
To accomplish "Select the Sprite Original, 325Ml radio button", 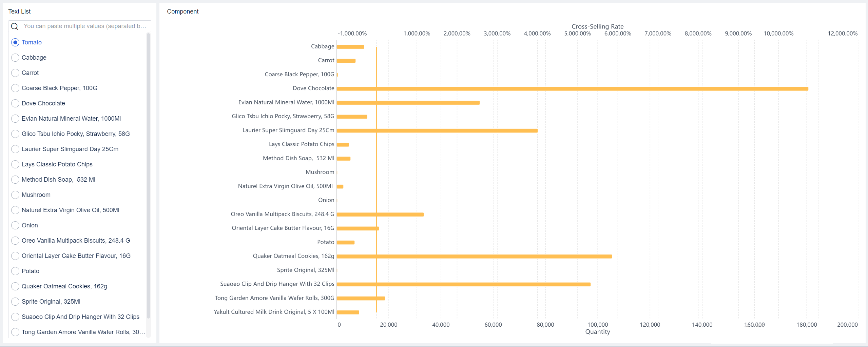I will (x=15, y=301).
